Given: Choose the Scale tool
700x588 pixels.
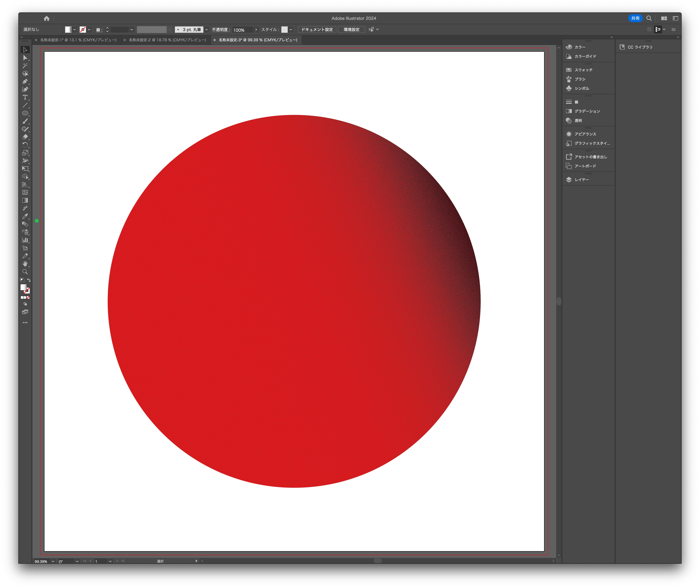Looking at the screenshot, I should click(25, 153).
